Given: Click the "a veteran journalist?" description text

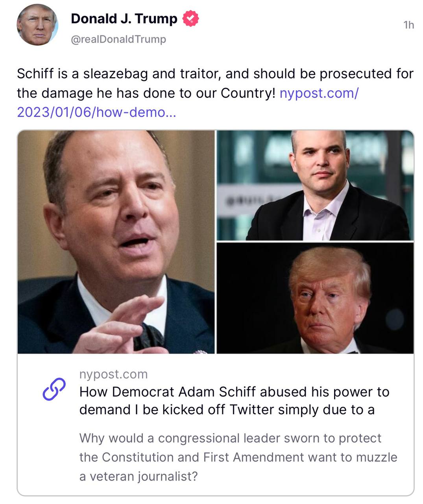Looking at the screenshot, I should 138,476.
